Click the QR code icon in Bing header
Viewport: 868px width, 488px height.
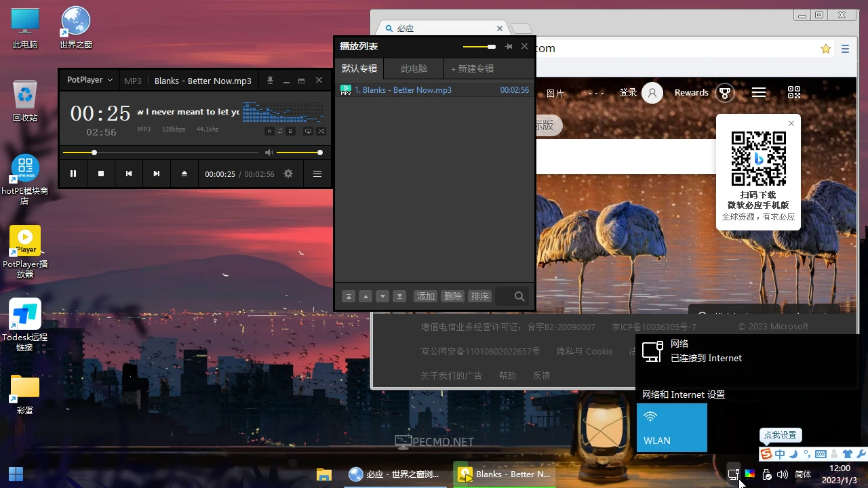(x=794, y=93)
